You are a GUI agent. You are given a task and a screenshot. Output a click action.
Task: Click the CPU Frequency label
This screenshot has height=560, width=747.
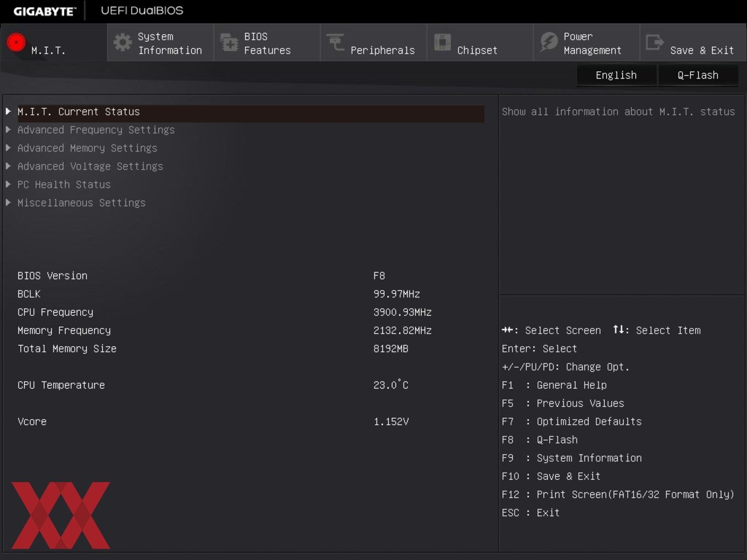click(x=55, y=312)
